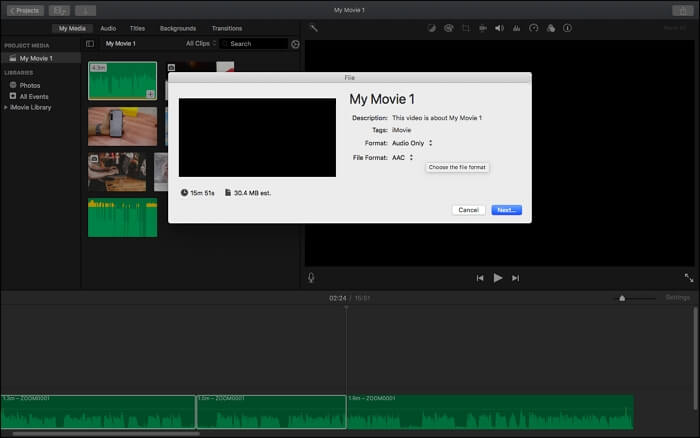
Task: Expand the iMovie Library tree item
Action: (x=5, y=107)
